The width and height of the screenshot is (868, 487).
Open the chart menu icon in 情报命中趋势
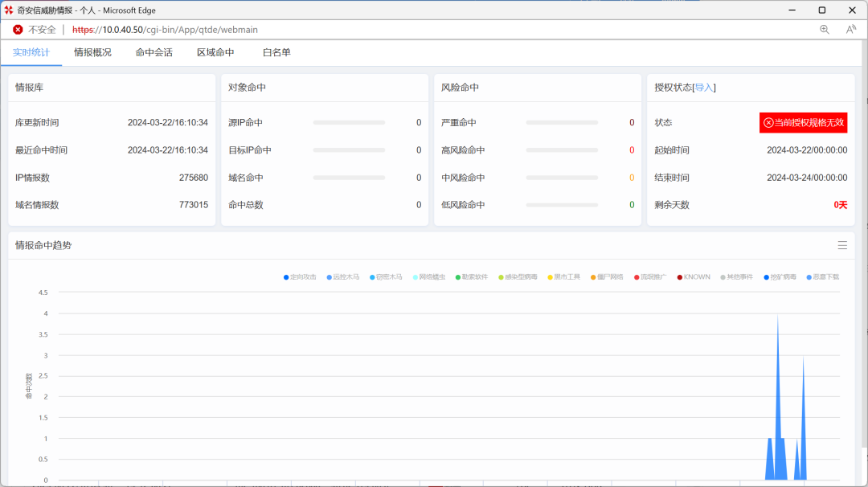(842, 245)
